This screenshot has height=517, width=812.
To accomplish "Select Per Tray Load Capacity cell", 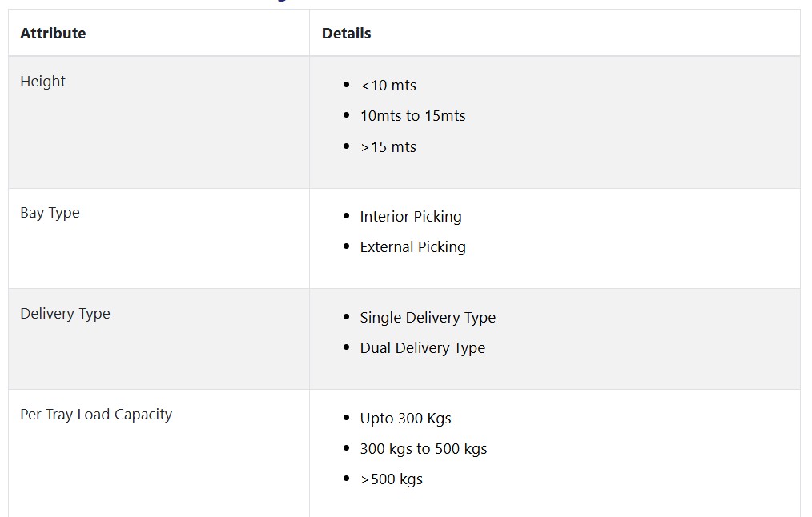I will [159, 453].
